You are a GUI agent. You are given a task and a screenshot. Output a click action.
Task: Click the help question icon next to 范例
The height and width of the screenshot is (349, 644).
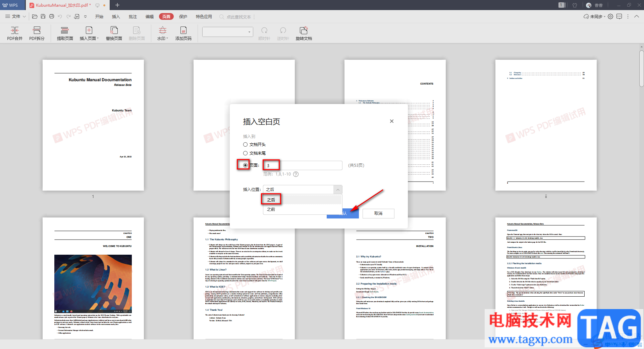[x=296, y=174]
